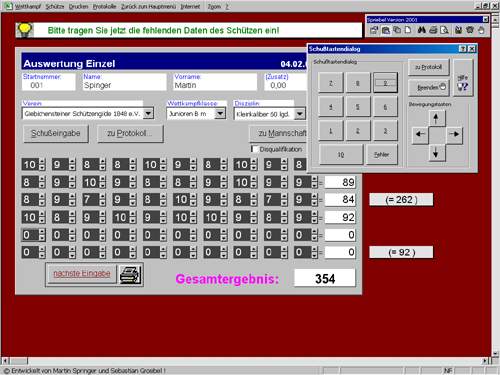Click the subtotal box showing (= 262 )

(401, 199)
